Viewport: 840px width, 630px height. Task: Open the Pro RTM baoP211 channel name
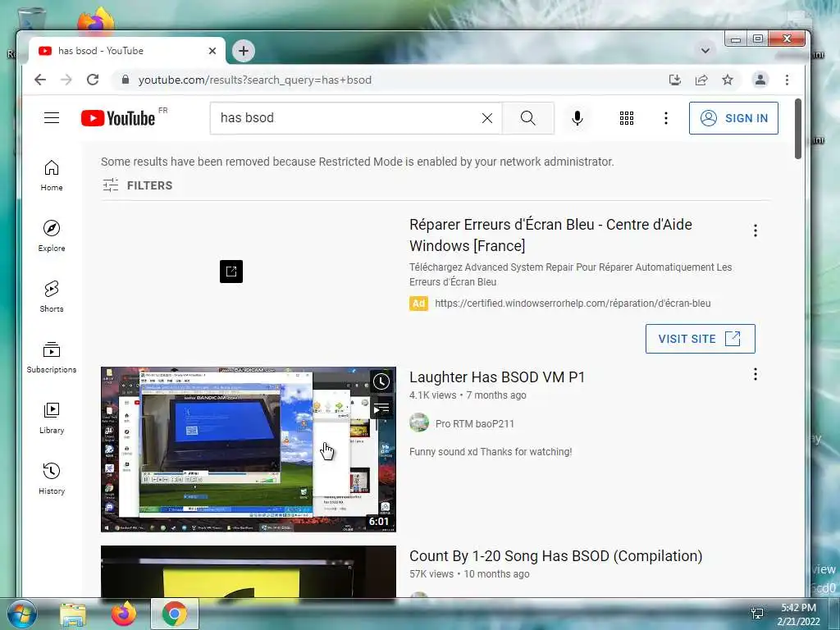coord(475,424)
